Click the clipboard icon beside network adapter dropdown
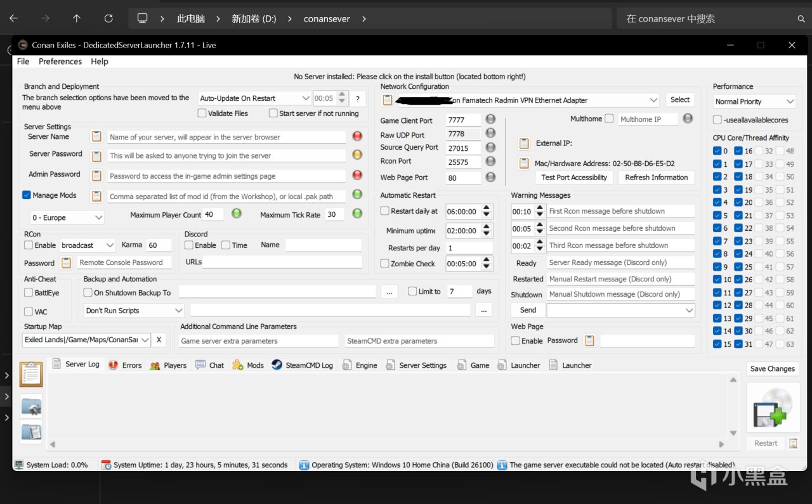The image size is (812, 504). 387,100
